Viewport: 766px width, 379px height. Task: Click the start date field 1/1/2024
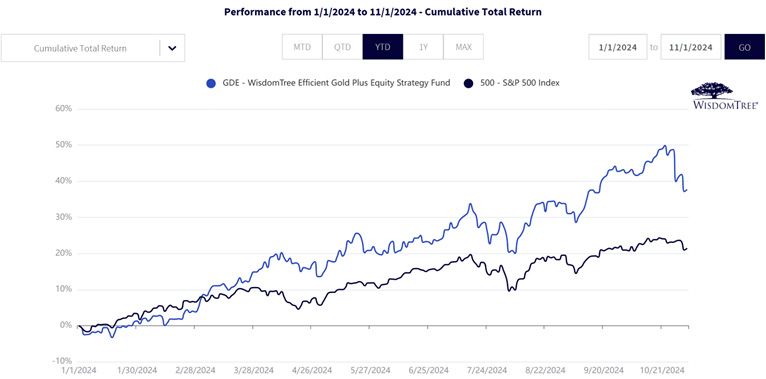(x=618, y=47)
